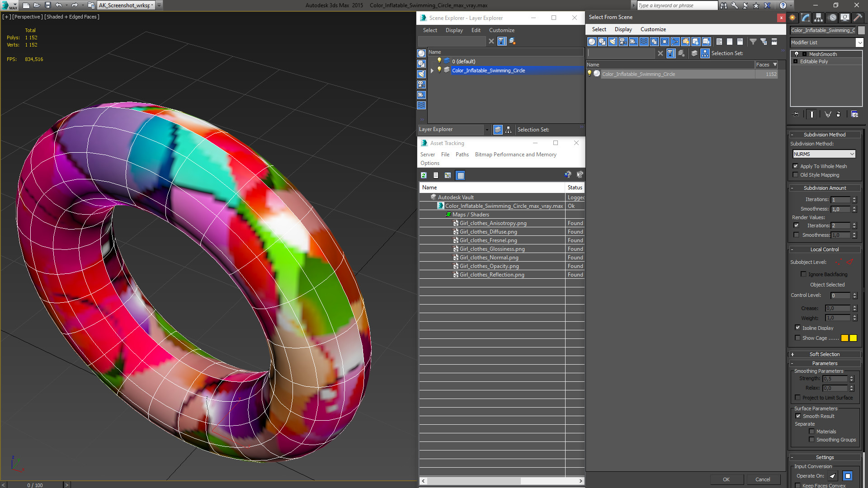868x488 pixels.
Task: Open Edit menu in Scene Explorer window
Action: [476, 30]
